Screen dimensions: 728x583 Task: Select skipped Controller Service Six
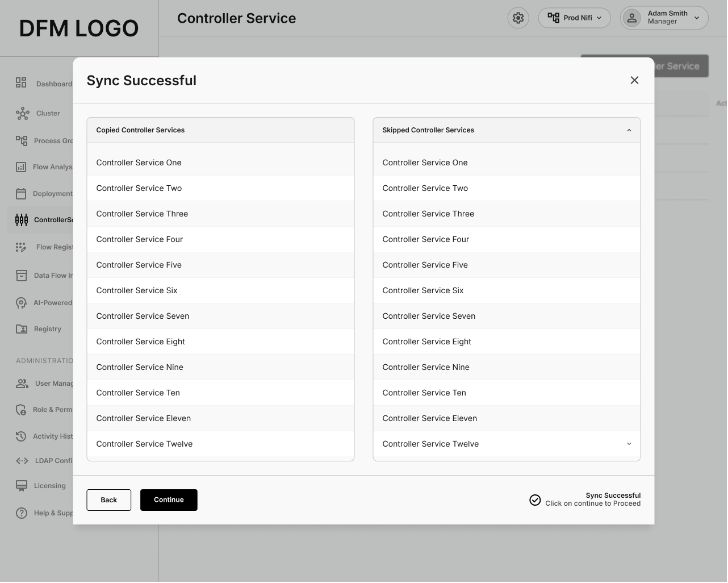pyautogui.click(x=507, y=291)
